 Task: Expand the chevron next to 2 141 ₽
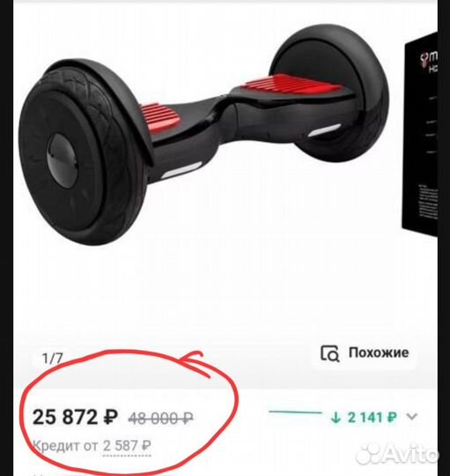click(x=412, y=416)
